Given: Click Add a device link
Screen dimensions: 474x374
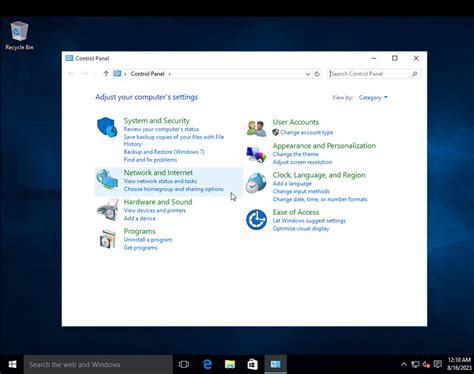Looking at the screenshot, I should (x=139, y=218).
